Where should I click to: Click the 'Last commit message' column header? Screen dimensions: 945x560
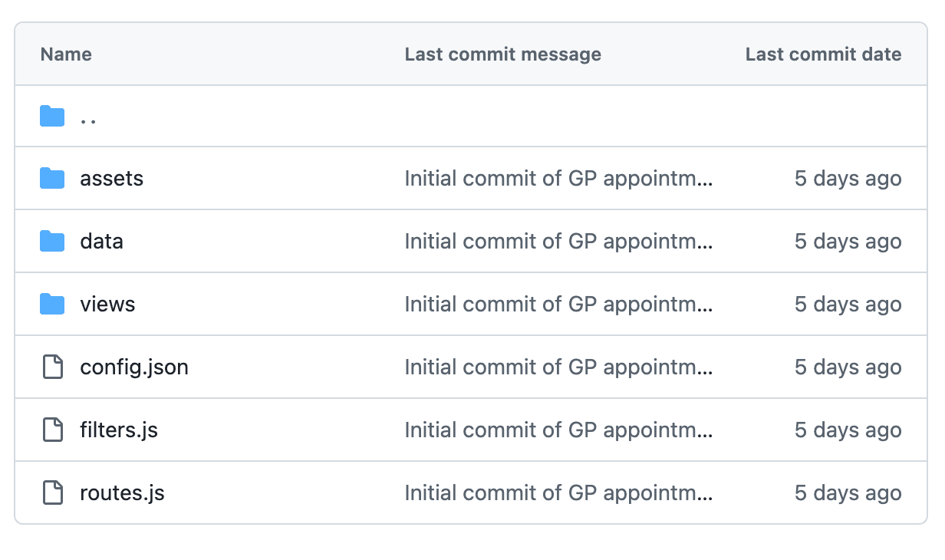502,54
